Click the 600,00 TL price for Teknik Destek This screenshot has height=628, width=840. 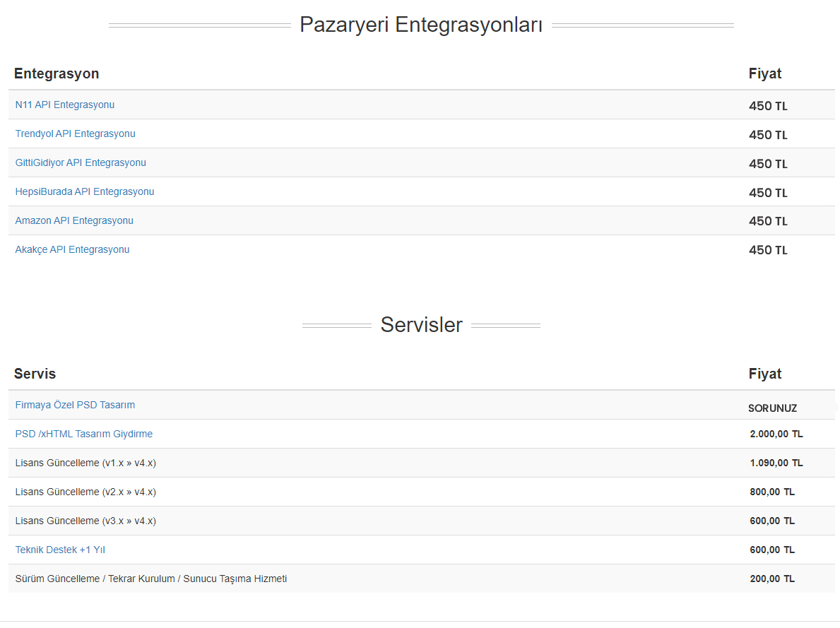click(x=772, y=550)
